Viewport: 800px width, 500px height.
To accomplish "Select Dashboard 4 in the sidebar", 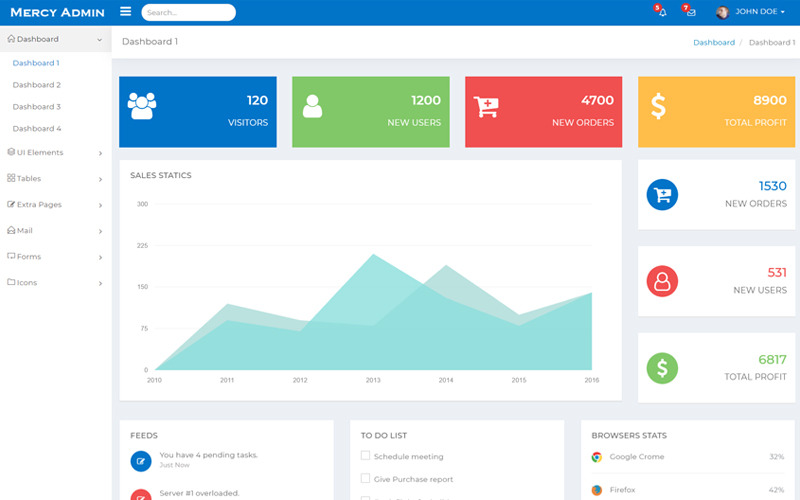I will [x=37, y=129].
